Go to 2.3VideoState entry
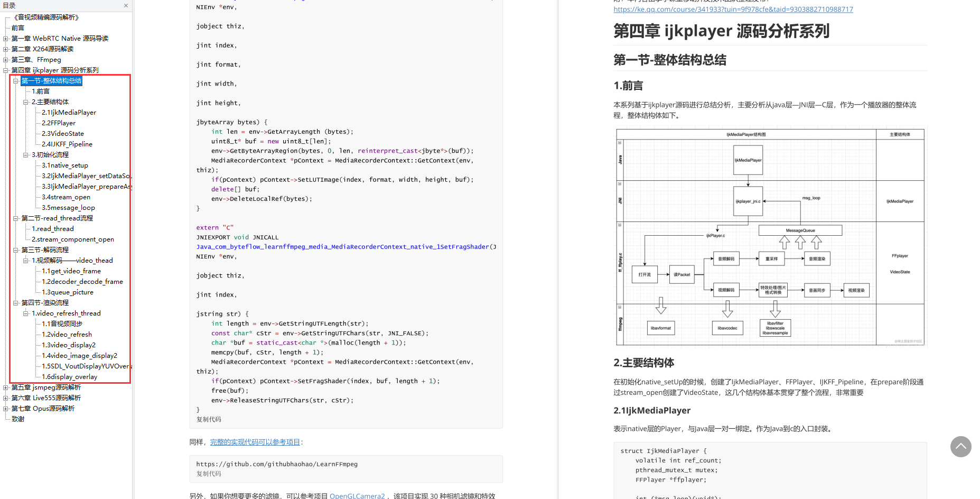This screenshot has width=980, height=499. tap(63, 134)
